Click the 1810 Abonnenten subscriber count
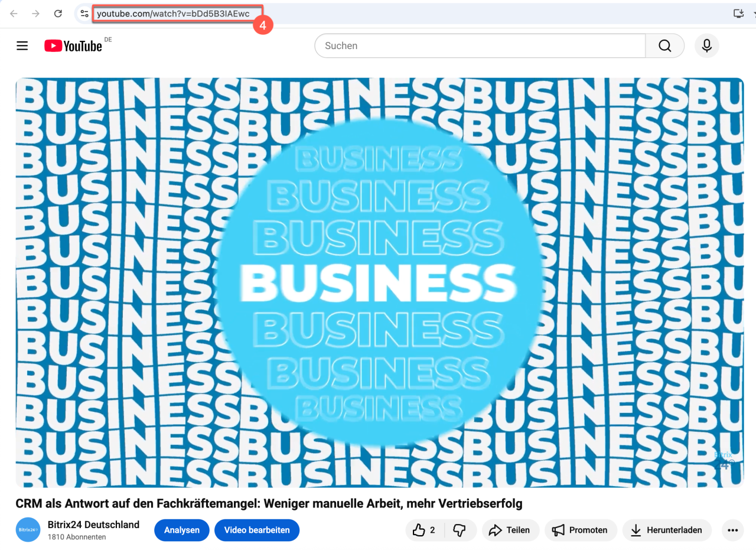This screenshot has height=550, width=756. coord(77,537)
